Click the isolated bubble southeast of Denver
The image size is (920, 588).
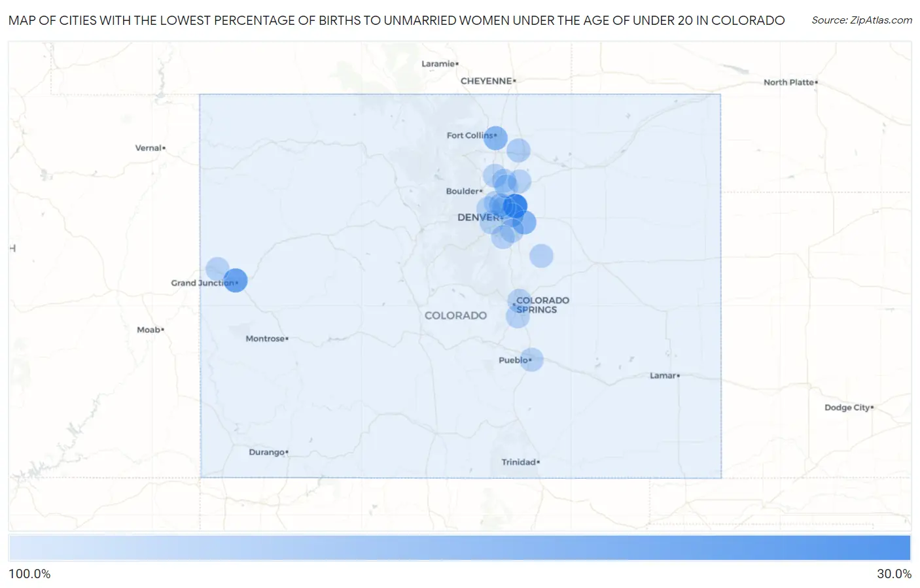point(541,256)
